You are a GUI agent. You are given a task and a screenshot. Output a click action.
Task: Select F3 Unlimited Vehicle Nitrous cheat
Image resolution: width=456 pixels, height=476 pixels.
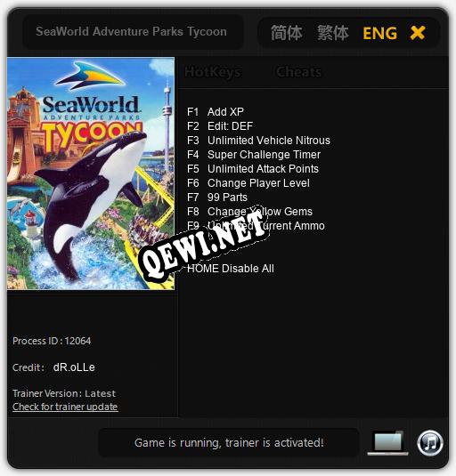click(258, 141)
